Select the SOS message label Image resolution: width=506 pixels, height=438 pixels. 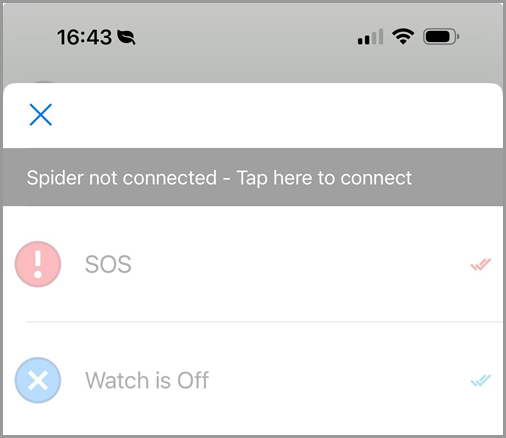coord(108,264)
